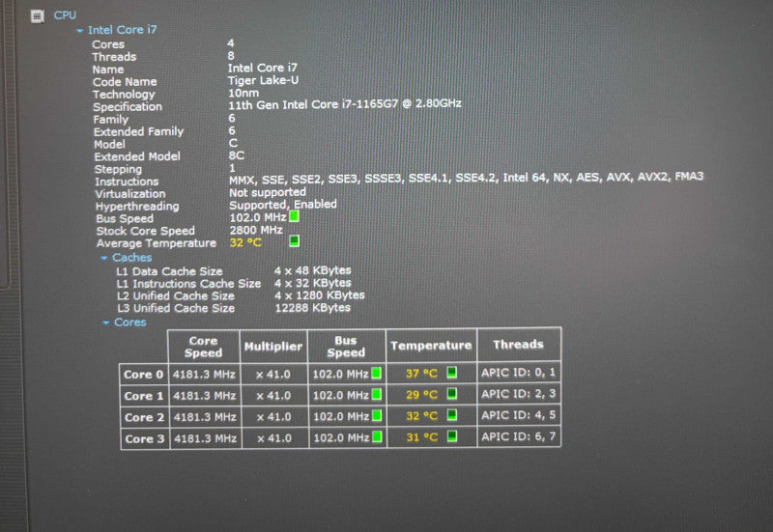Click the table's Bus Speed column header
Screen dimensions: 773x532
tap(347, 347)
